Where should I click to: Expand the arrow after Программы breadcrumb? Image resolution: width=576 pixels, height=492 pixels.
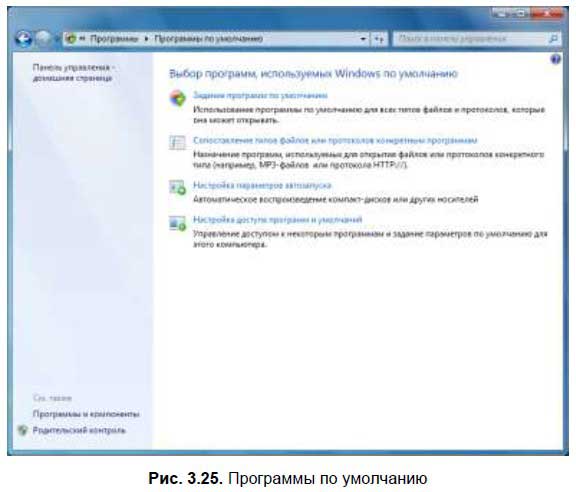pyautogui.click(x=146, y=39)
